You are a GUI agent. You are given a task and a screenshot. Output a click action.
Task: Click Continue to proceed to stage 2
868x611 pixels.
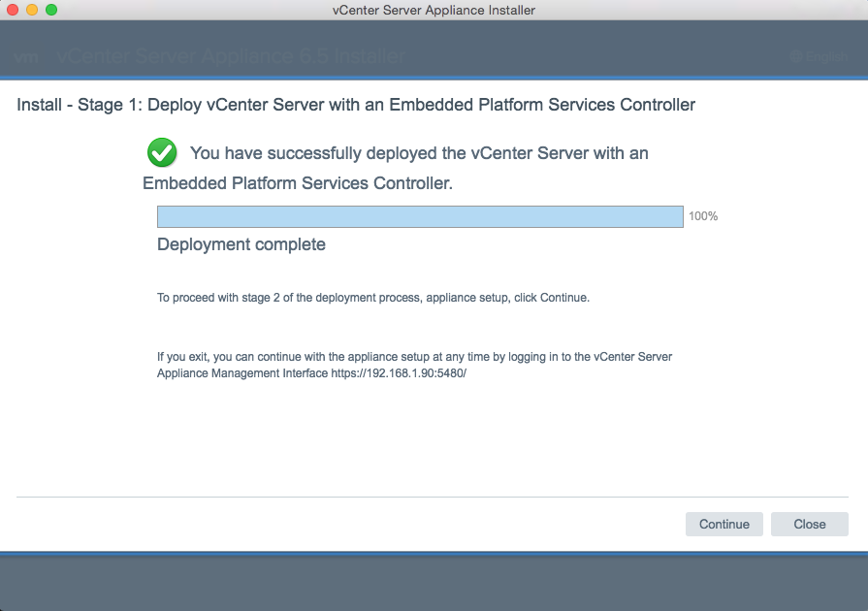(723, 524)
